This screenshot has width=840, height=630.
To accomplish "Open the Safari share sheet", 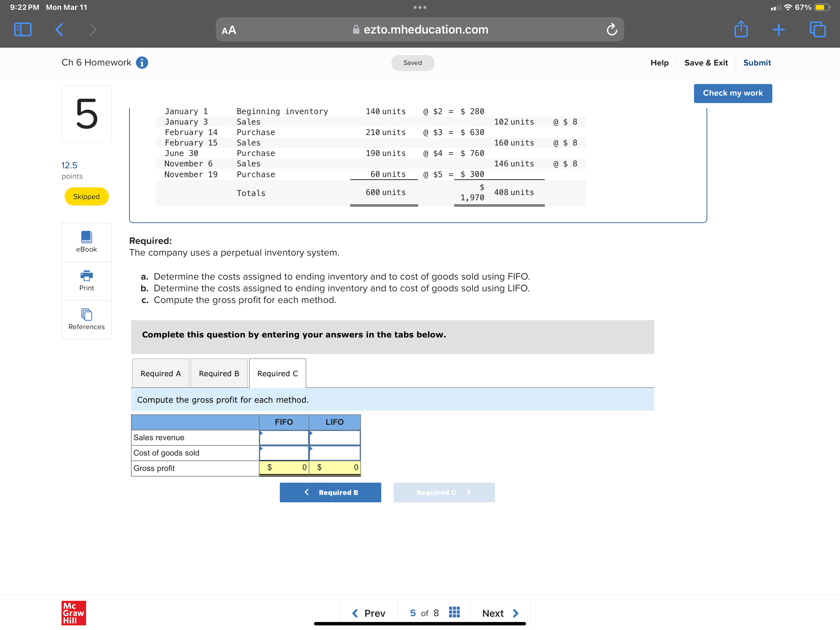I will [741, 29].
